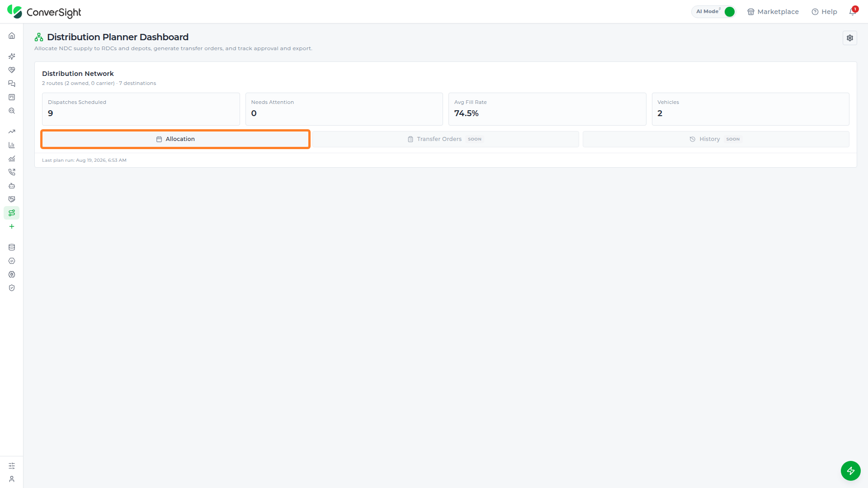868x488 pixels.
Task: Open the trending line sidebar icon
Action: (x=12, y=131)
